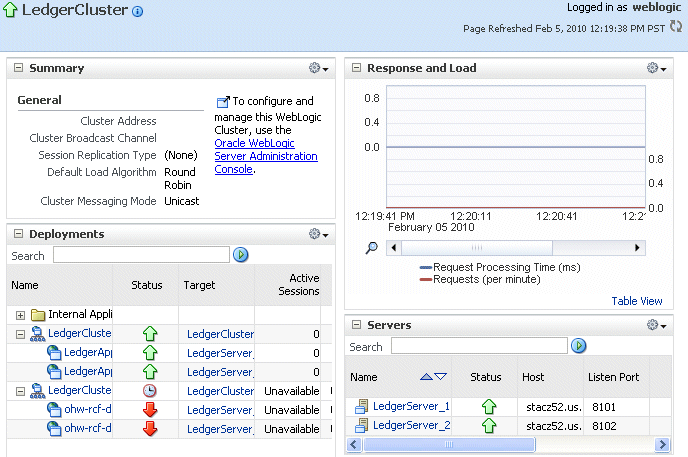Click the Servers table scroll-right arrow
The image size is (688, 457).
[x=662, y=445]
